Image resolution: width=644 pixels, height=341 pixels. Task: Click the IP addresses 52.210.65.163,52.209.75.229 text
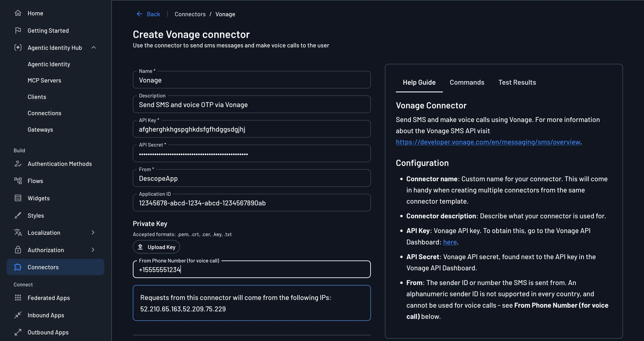[x=183, y=309]
